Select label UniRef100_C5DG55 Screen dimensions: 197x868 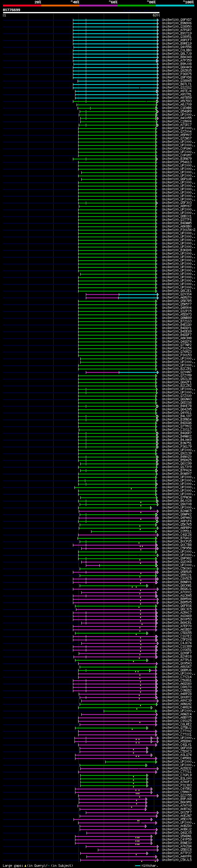pyautogui.click(x=176, y=633)
